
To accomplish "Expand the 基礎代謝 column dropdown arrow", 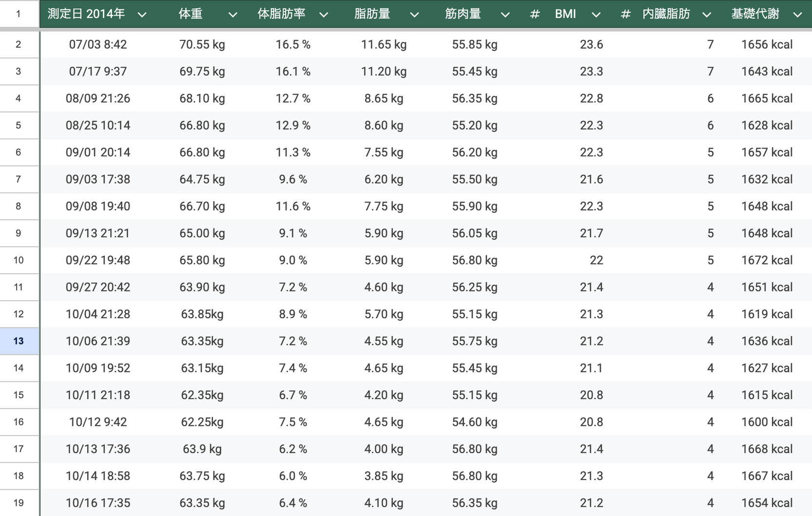I will pos(797,15).
